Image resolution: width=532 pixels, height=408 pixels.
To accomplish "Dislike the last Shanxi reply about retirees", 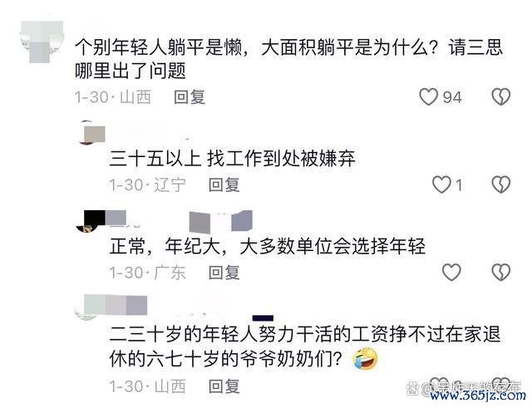I will (501, 385).
